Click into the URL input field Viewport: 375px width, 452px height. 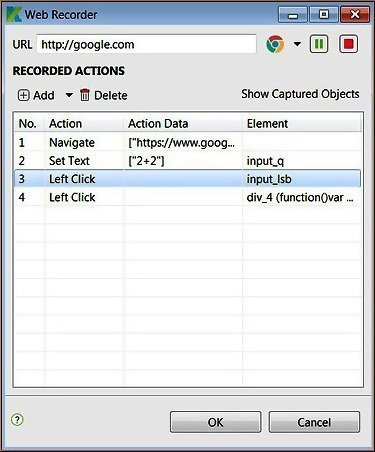click(146, 44)
